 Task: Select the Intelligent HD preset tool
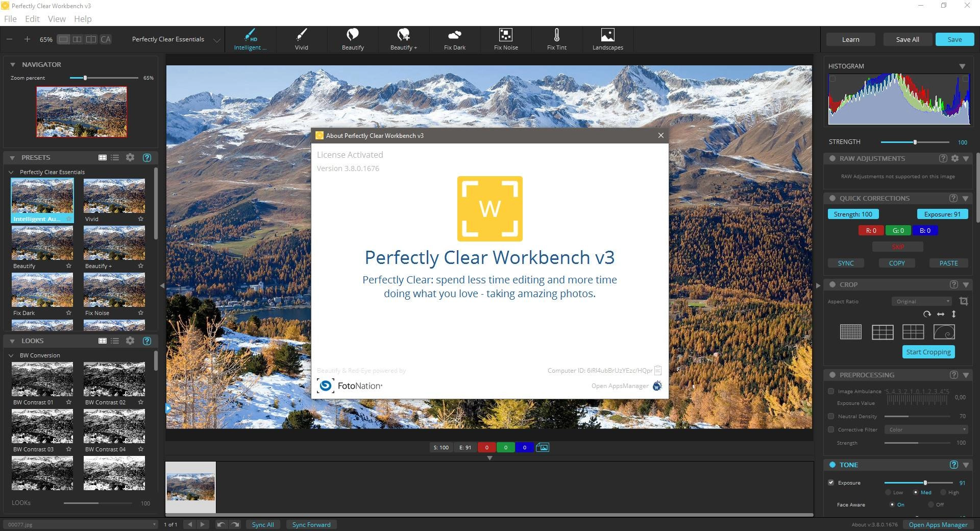[250, 39]
